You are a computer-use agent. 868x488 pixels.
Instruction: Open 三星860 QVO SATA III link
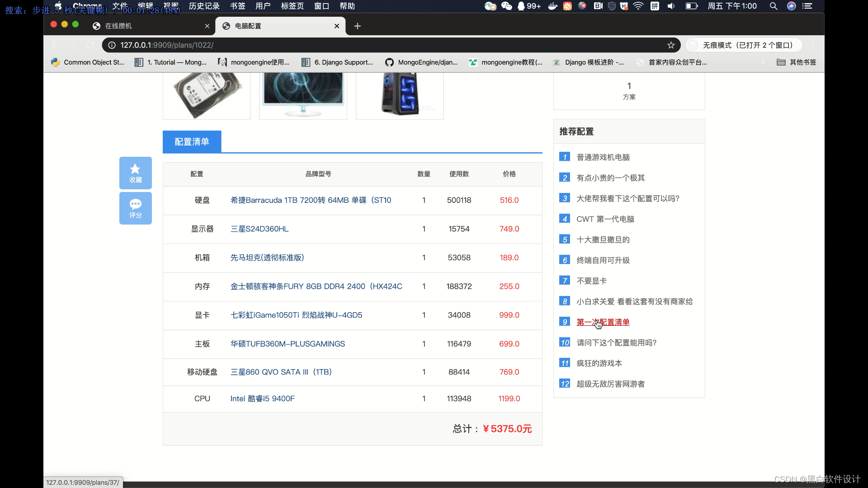pyautogui.click(x=281, y=372)
